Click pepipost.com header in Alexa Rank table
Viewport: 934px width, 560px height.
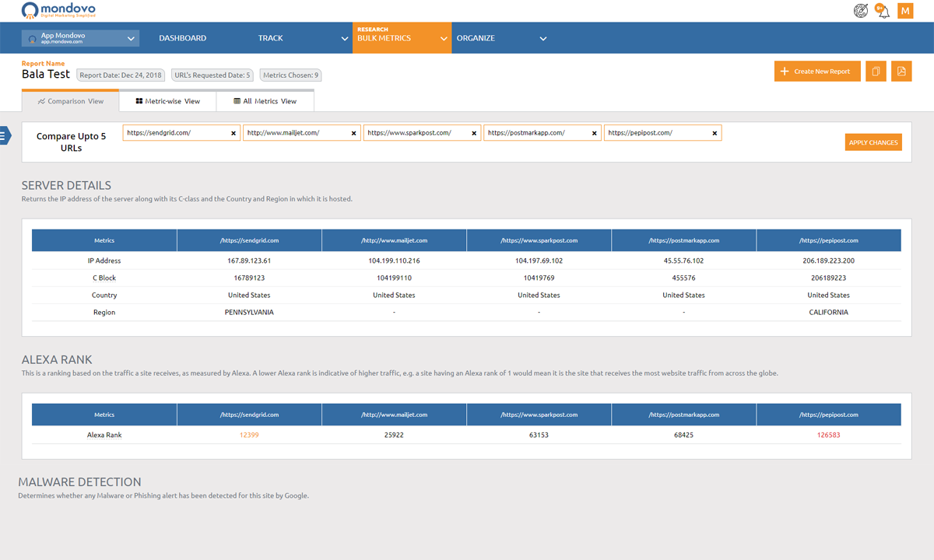[828, 415]
